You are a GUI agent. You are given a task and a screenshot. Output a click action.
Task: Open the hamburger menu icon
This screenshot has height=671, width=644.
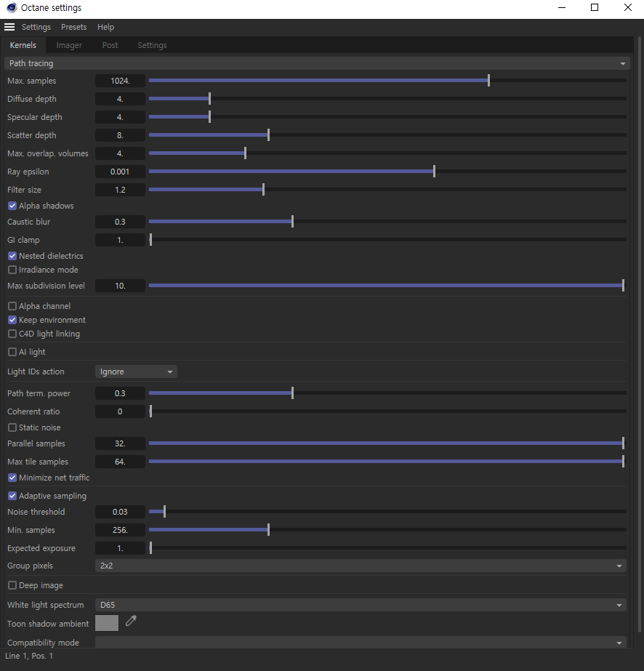(x=9, y=27)
